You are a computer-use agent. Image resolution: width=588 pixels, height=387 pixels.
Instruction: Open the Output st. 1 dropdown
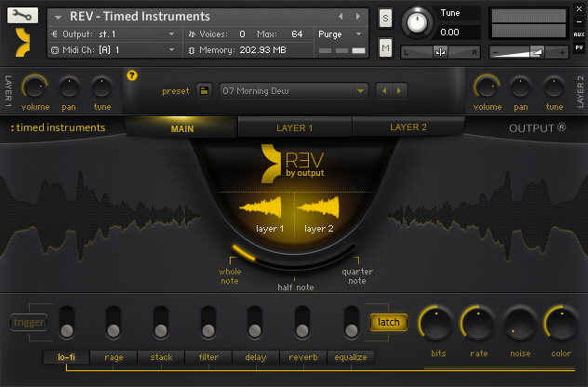pos(172,34)
